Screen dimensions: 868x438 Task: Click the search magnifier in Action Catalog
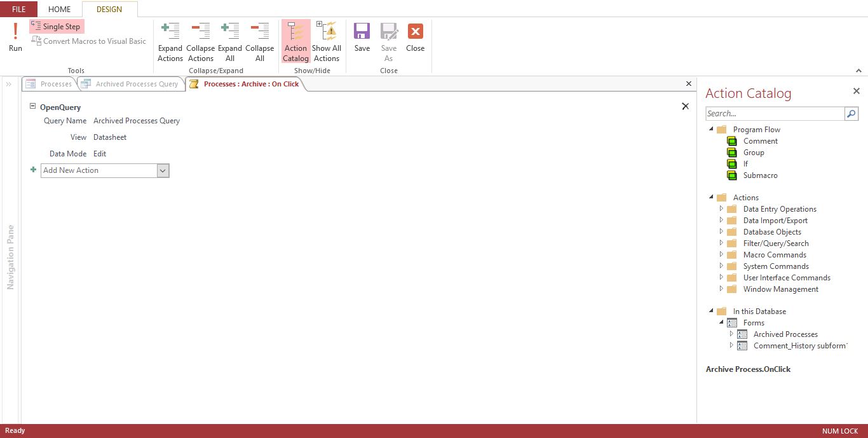coord(851,114)
